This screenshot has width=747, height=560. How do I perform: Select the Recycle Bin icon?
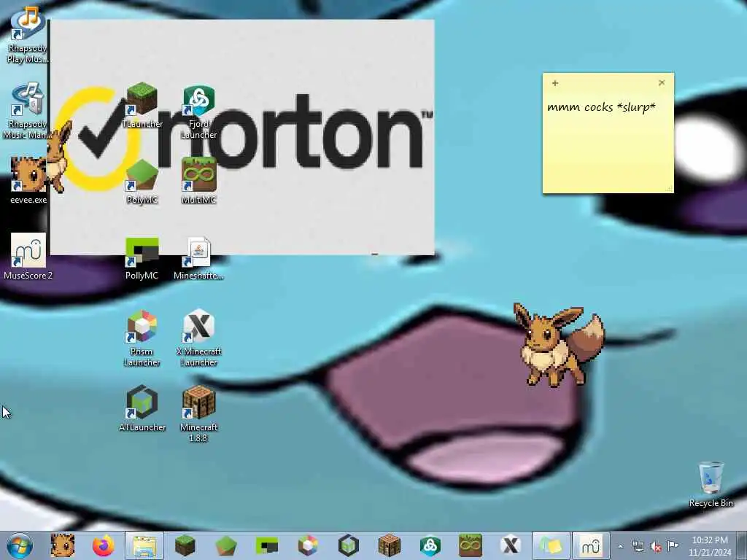pyautogui.click(x=711, y=484)
